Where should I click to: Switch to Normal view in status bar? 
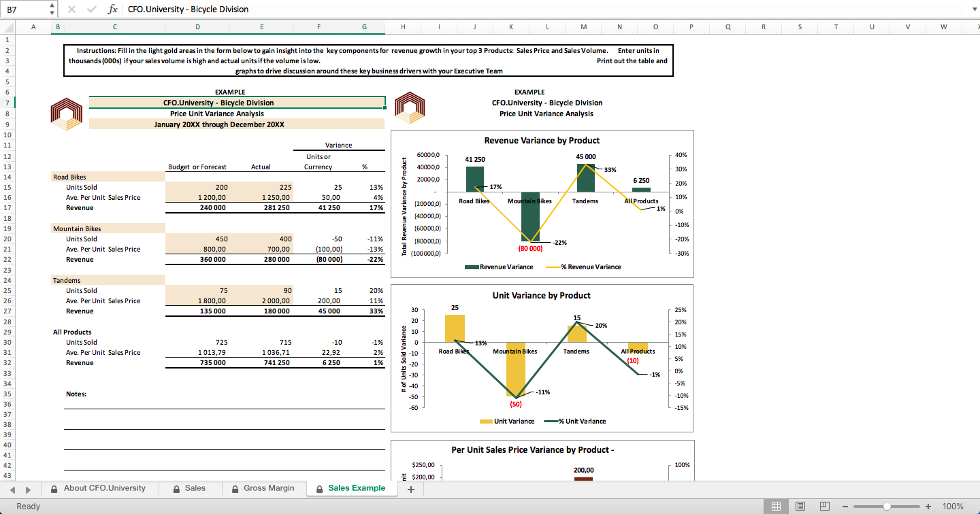(x=775, y=506)
